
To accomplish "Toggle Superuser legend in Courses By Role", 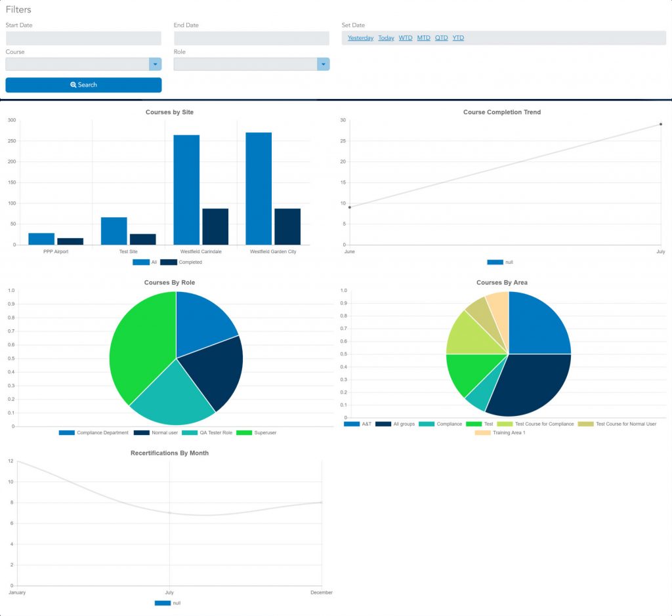I will (245, 433).
